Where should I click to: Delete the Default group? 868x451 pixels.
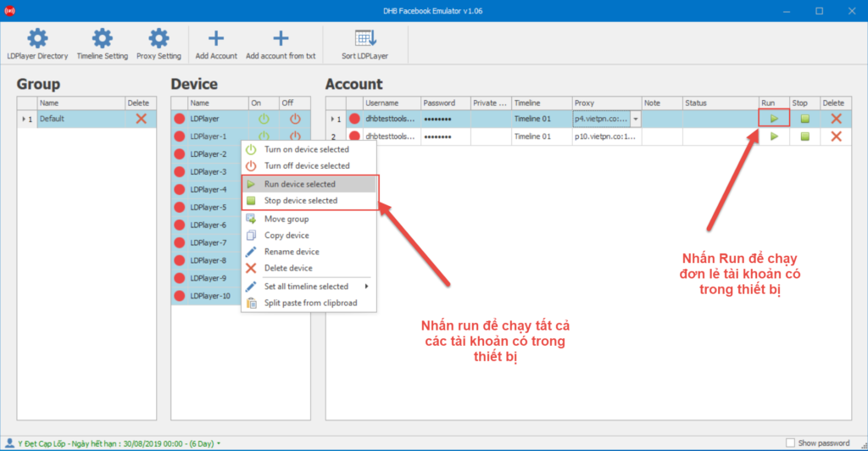click(x=142, y=119)
